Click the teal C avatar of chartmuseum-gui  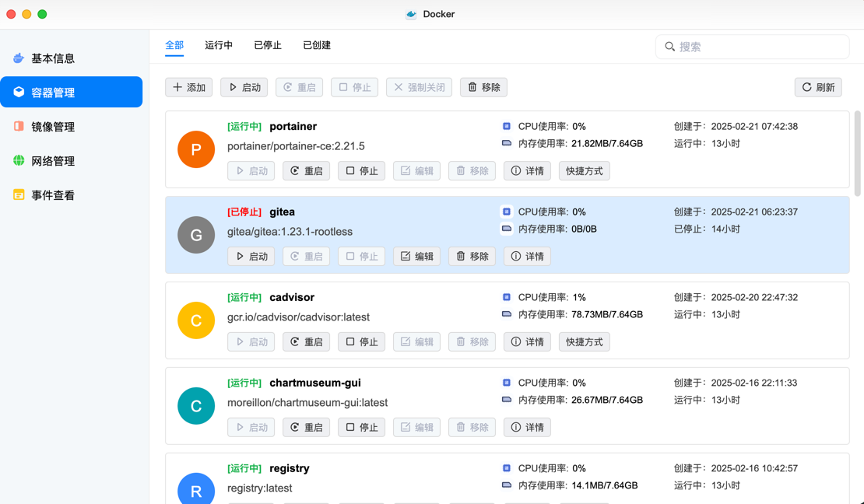pyautogui.click(x=196, y=405)
